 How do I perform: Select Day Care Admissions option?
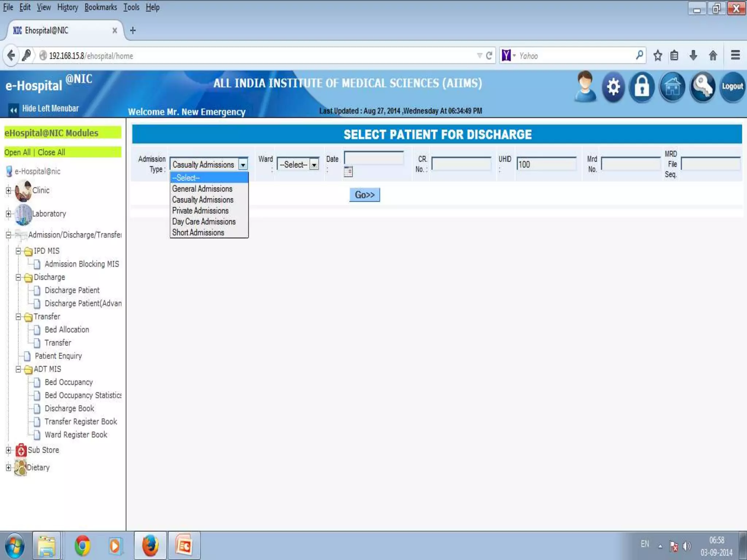pos(204,222)
